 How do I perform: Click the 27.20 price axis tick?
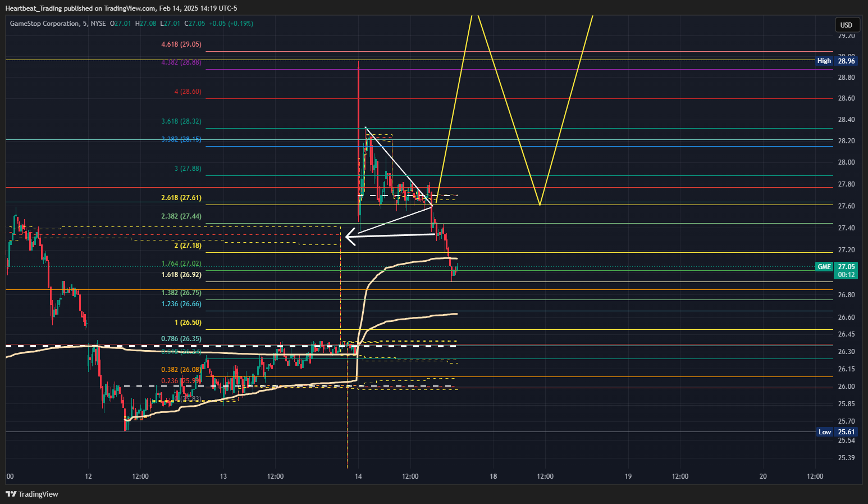click(x=846, y=250)
